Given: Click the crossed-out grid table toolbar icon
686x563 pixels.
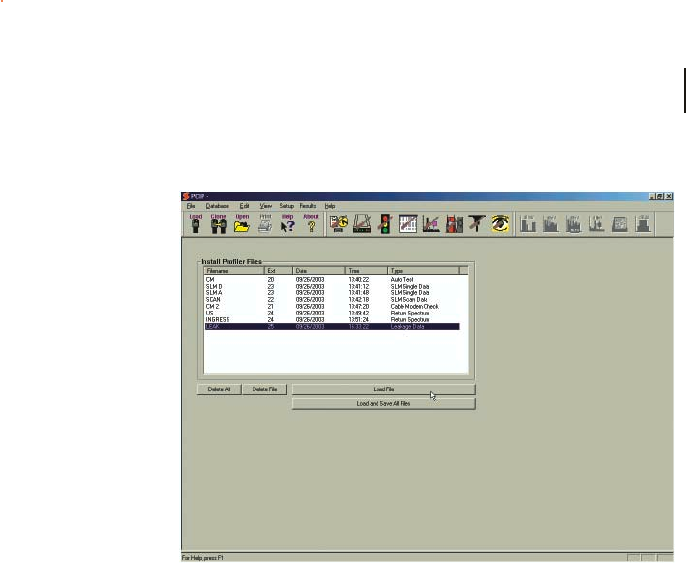Looking at the screenshot, I should [x=408, y=224].
